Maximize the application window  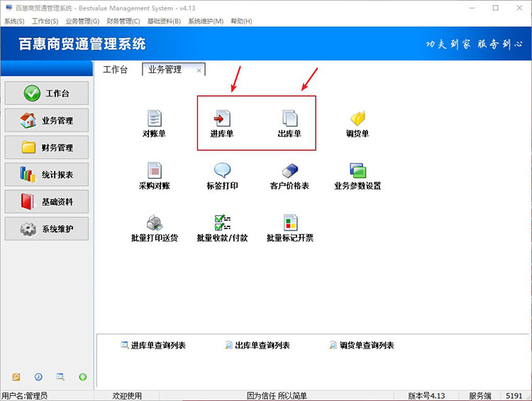(x=495, y=8)
